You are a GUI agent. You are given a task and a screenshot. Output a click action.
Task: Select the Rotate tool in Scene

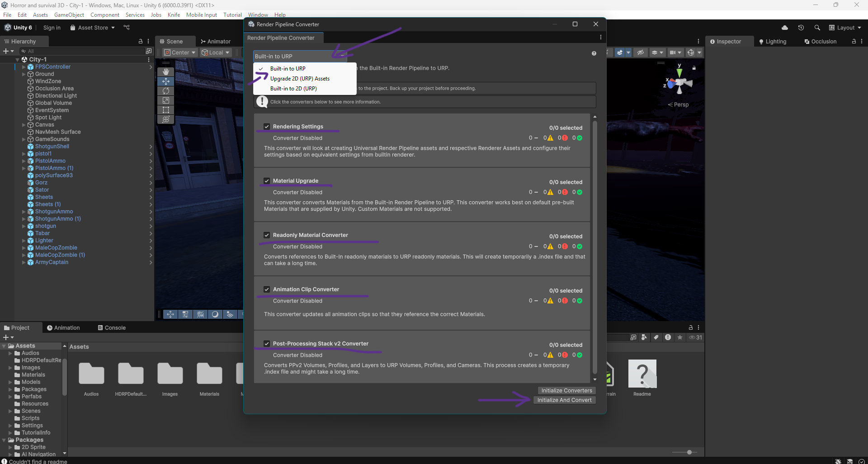click(166, 91)
